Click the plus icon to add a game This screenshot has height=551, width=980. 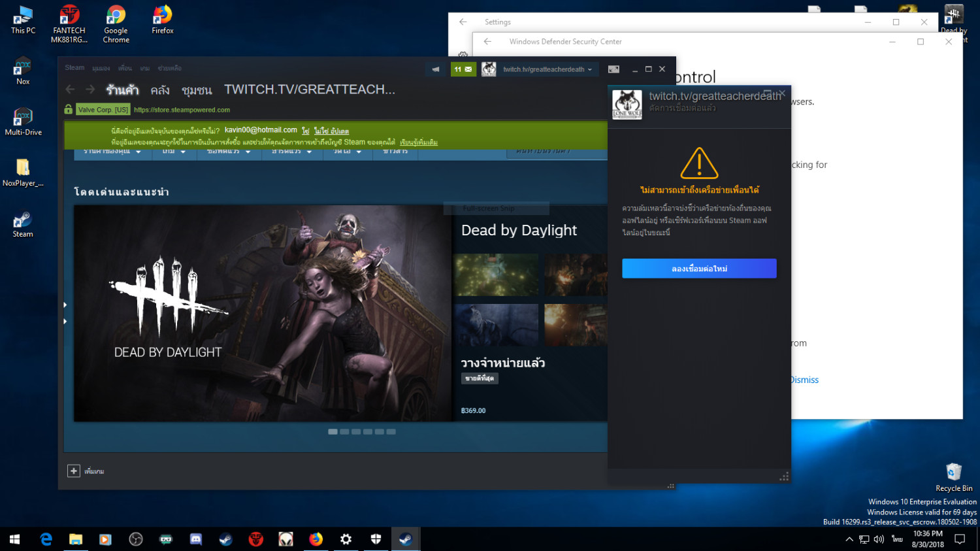tap(74, 471)
